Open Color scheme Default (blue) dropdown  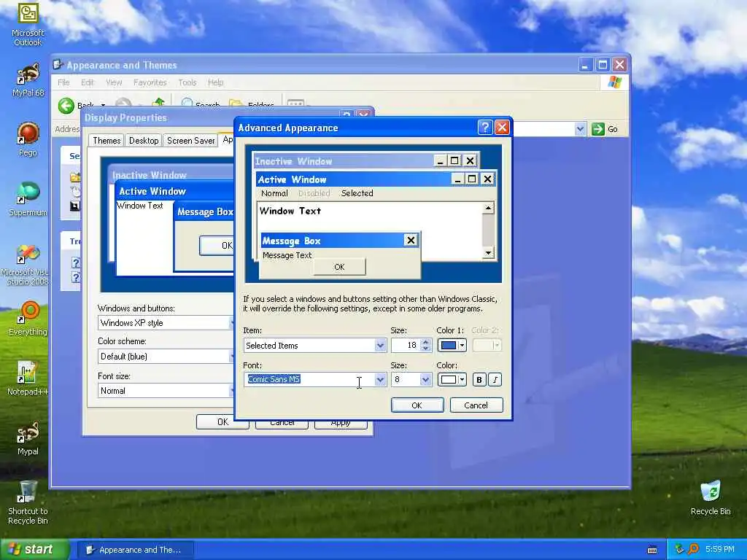[x=166, y=356]
